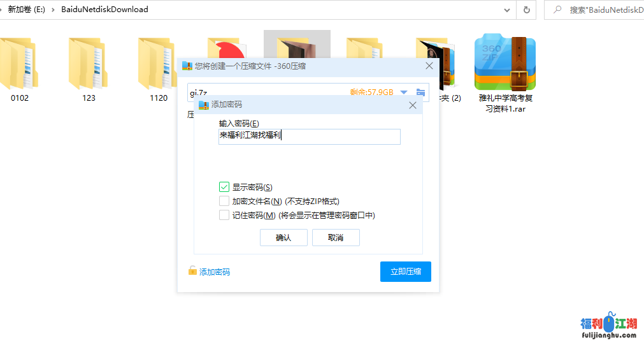This screenshot has width=644, height=345.
Task: Expand the archive save path dropdown arrow
Action: pyautogui.click(x=404, y=92)
